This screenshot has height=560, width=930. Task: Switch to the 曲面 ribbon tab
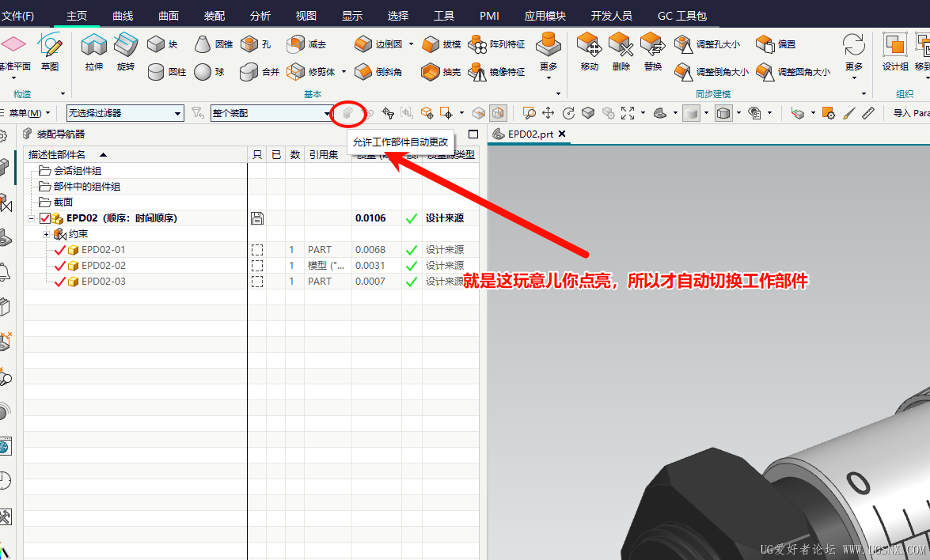(x=169, y=16)
